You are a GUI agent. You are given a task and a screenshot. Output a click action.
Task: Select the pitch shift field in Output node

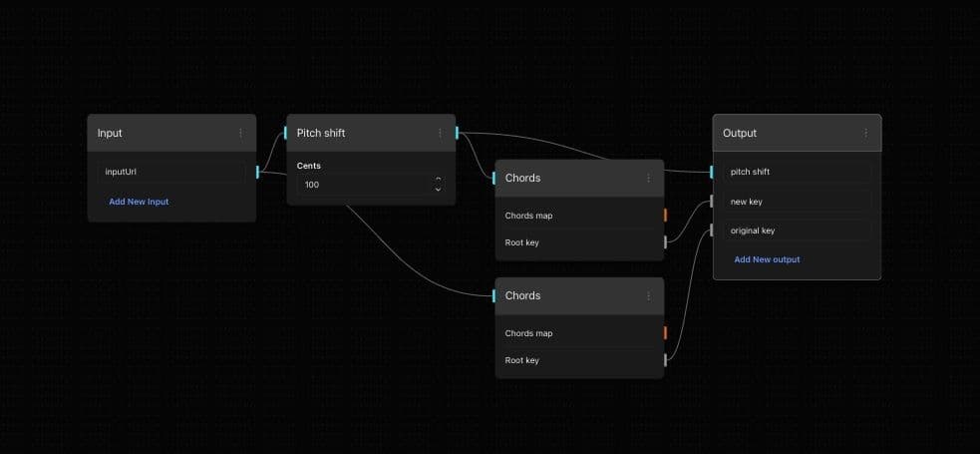796,172
